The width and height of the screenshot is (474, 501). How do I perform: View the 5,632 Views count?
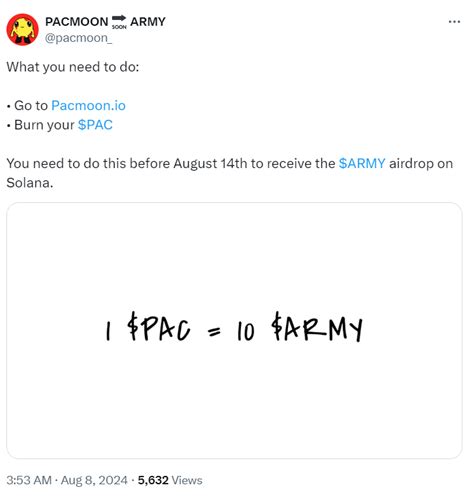(x=170, y=480)
